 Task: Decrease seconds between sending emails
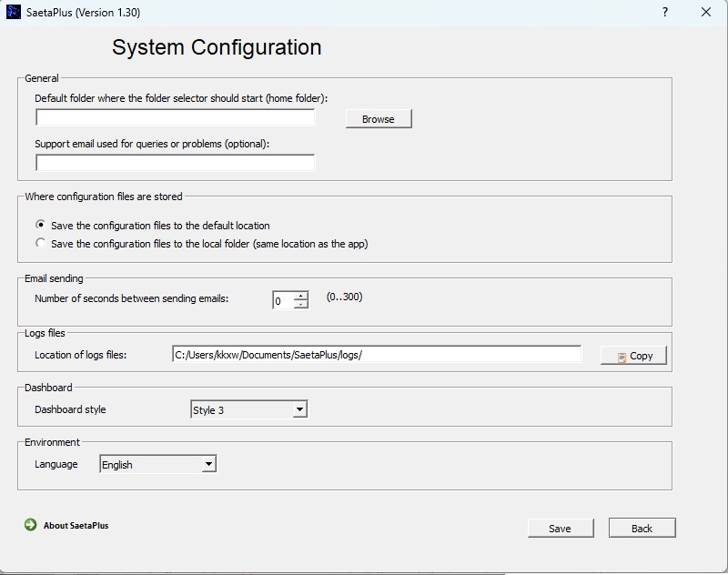tap(301, 305)
